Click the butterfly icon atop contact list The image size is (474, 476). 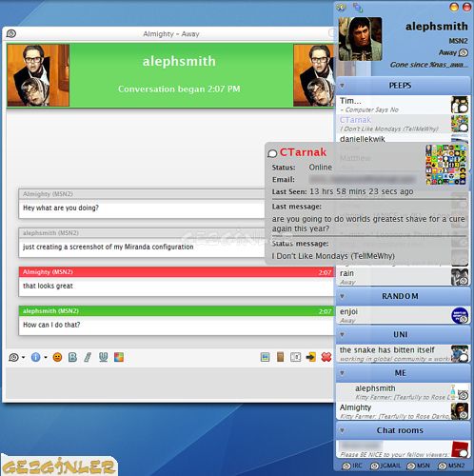[342, 7]
